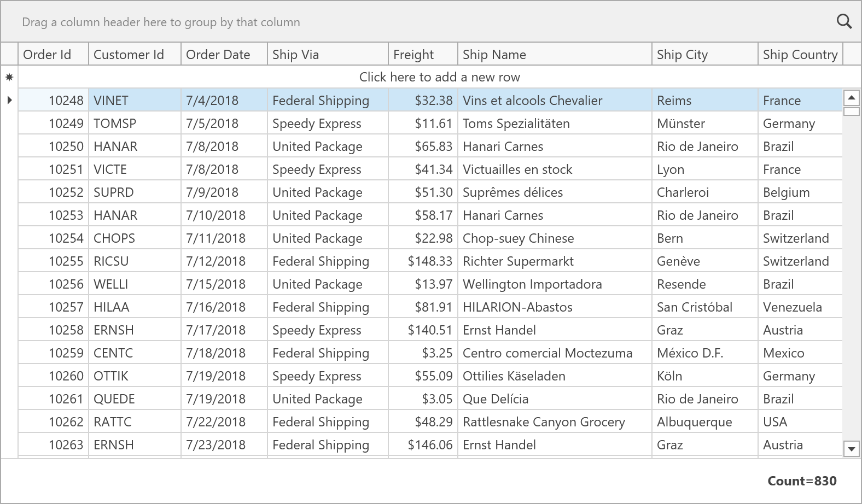Click the vertical scrollbar thumb
This screenshot has height=504, width=862.
[852, 112]
